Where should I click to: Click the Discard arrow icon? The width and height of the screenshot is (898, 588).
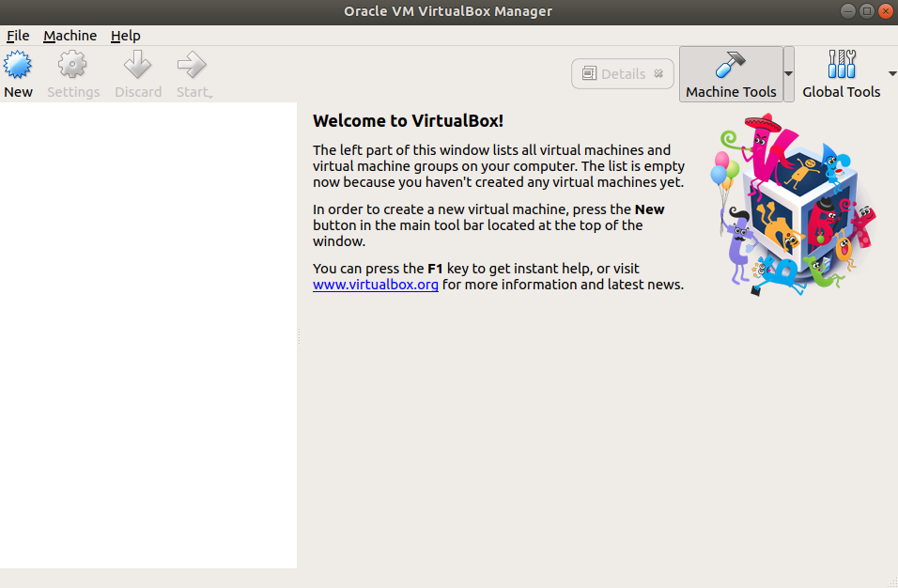[138, 65]
